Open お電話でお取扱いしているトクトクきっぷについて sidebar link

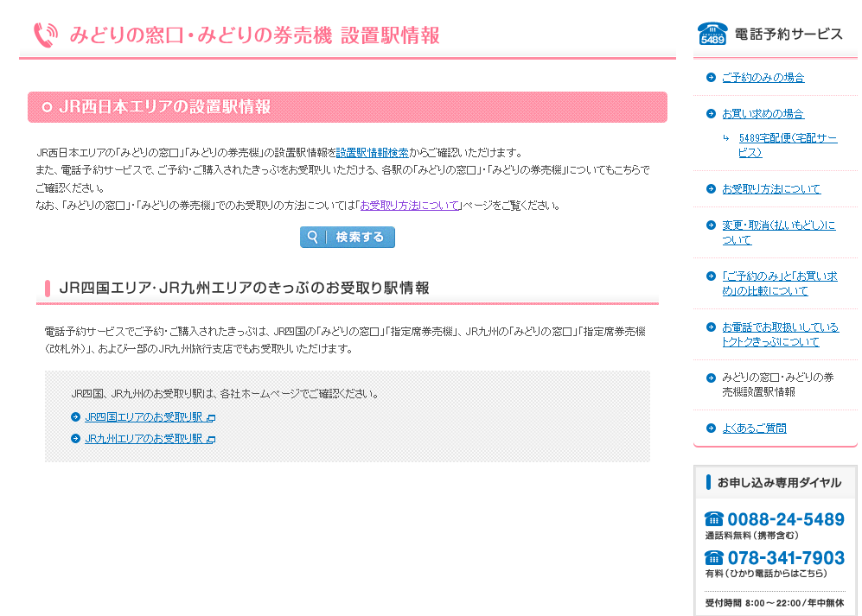(780, 334)
